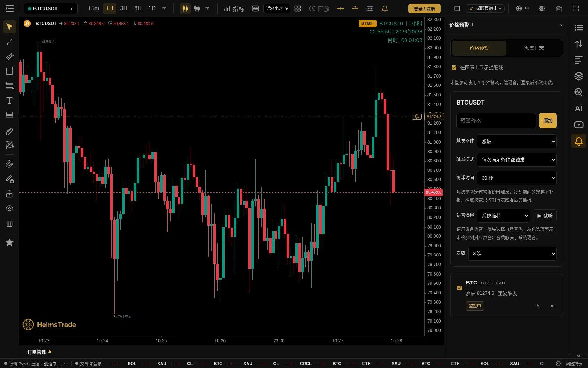Edit the BTC 81274.3 alert with pencil
The height and width of the screenshot is (368, 588).
[538, 306]
